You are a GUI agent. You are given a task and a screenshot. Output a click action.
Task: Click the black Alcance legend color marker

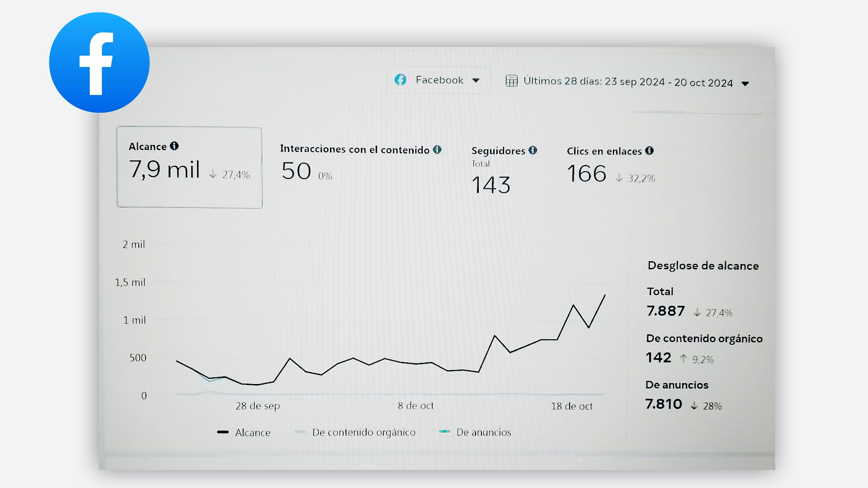[222, 432]
